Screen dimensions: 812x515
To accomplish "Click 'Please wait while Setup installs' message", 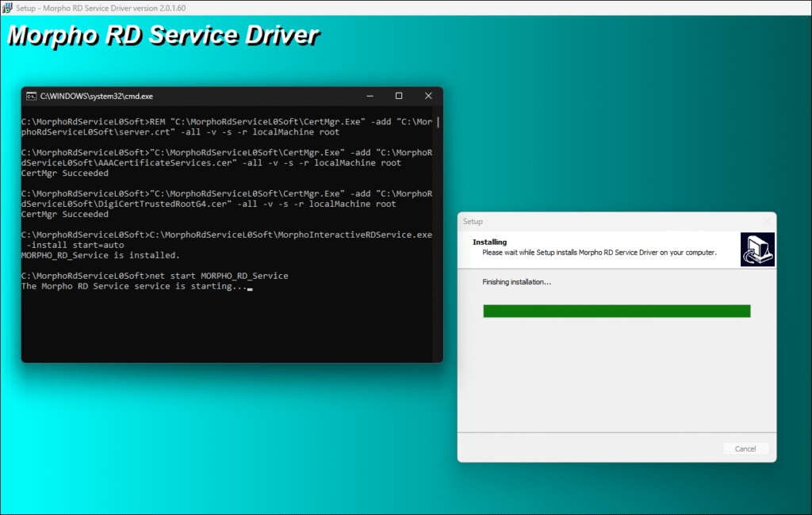I will (x=599, y=253).
